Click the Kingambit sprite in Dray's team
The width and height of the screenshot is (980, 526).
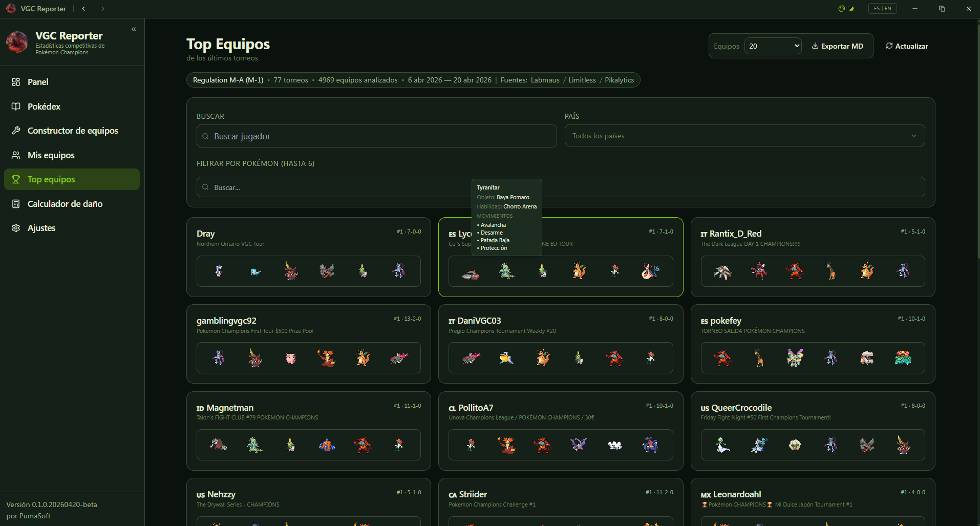click(x=291, y=271)
